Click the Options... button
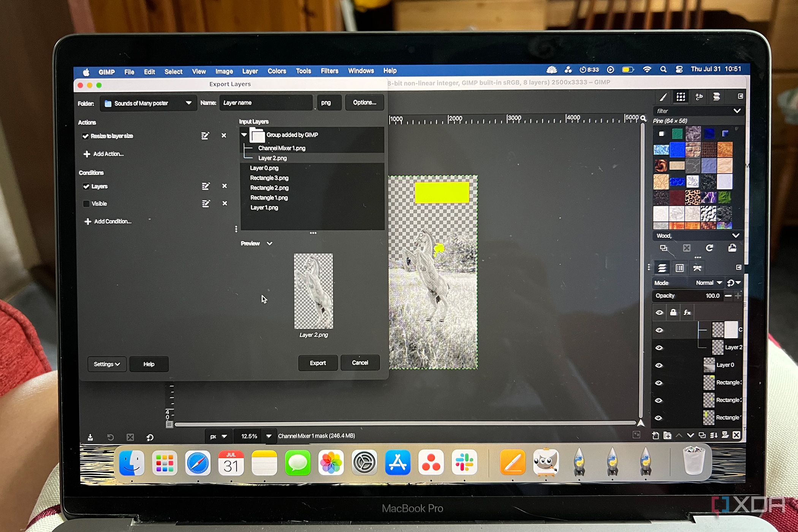This screenshot has height=532, width=798. click(x=364, y=103)
